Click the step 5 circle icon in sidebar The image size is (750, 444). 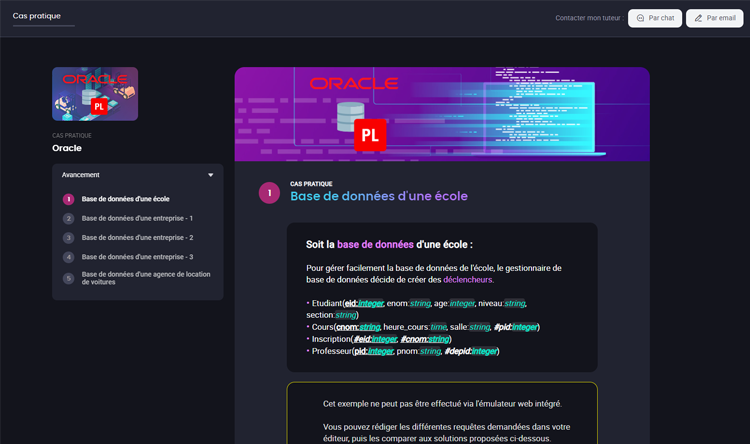pyautogui.click(x=68, y=278)
